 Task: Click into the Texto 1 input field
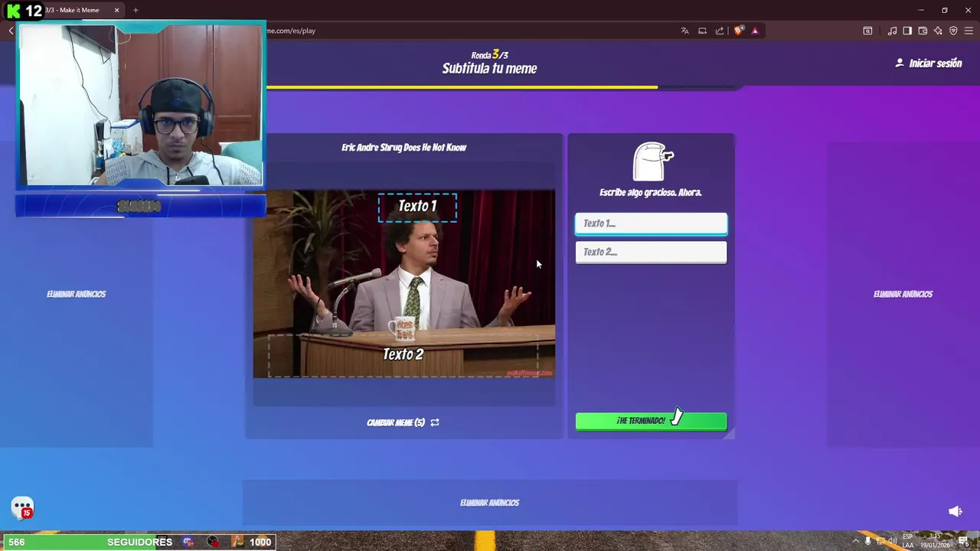651,223
